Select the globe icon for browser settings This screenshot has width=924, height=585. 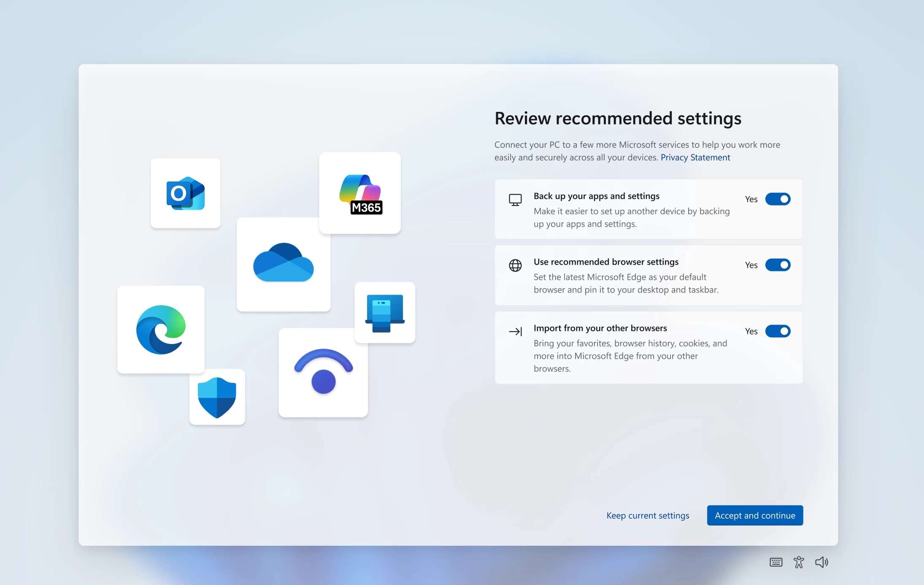515,265
